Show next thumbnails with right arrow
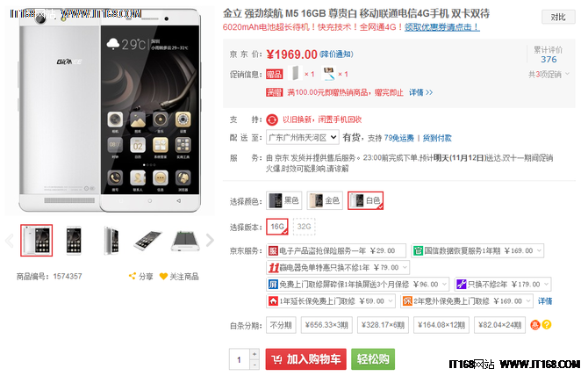588x376 pixels. (x=210, y=240)
